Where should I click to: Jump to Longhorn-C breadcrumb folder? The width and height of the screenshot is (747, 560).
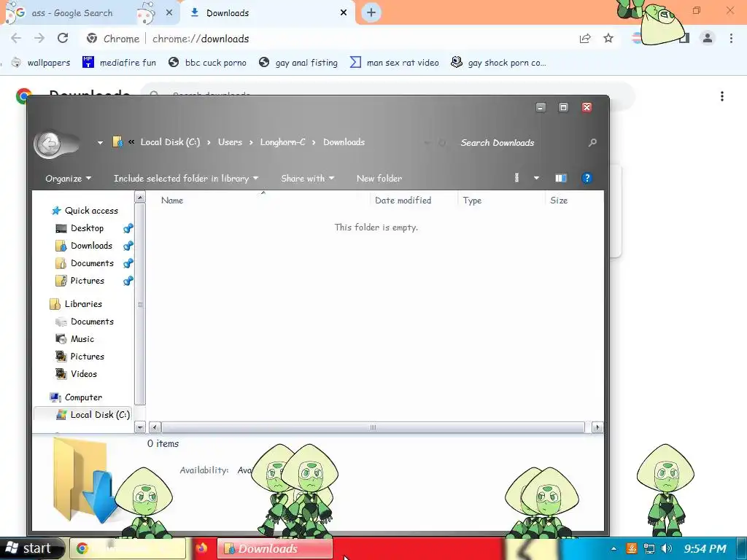point(282,142)
